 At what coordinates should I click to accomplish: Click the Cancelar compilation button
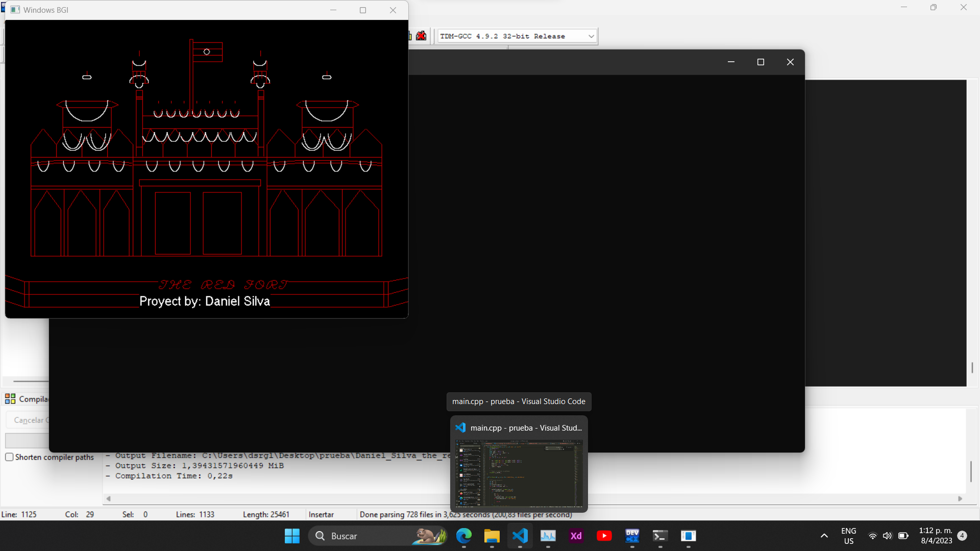click(x=29, y=420)
